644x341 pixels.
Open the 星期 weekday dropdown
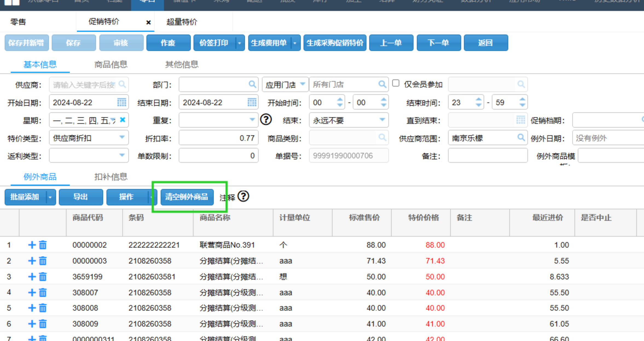113,120
